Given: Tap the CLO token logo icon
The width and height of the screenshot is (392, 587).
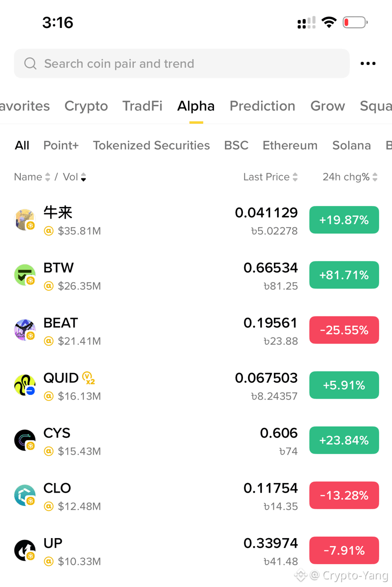Looking at the screenshot, I should pos(25,495).
